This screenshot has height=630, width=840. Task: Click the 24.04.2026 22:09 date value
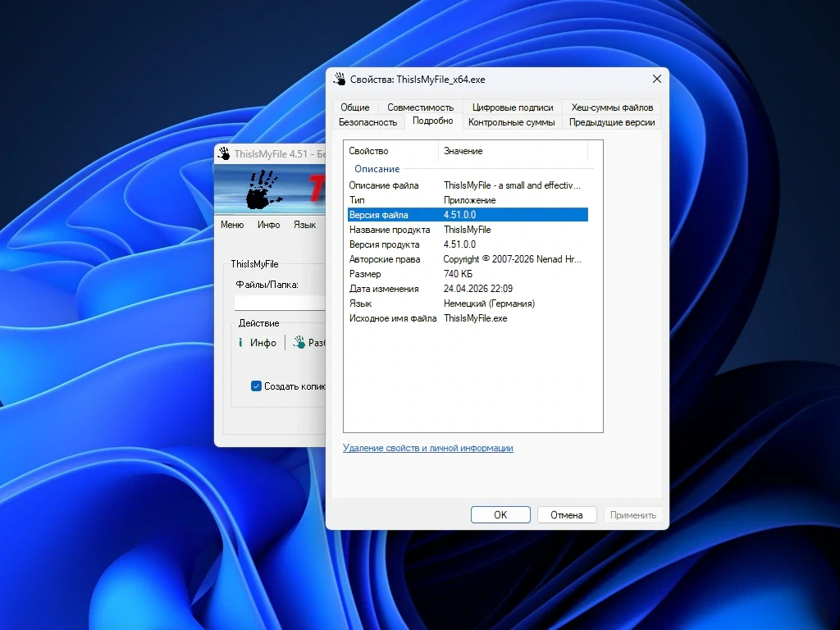pyautogui.click(x=478, y=289)
